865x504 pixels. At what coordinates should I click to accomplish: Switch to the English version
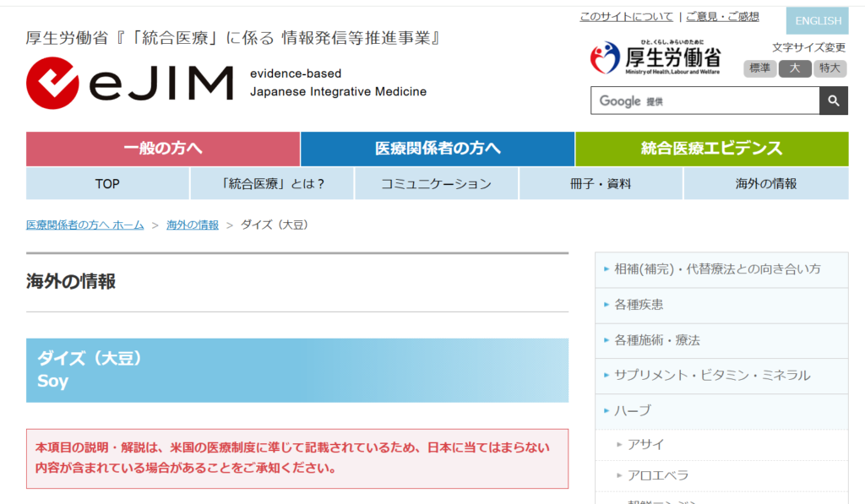click(816, 20)
